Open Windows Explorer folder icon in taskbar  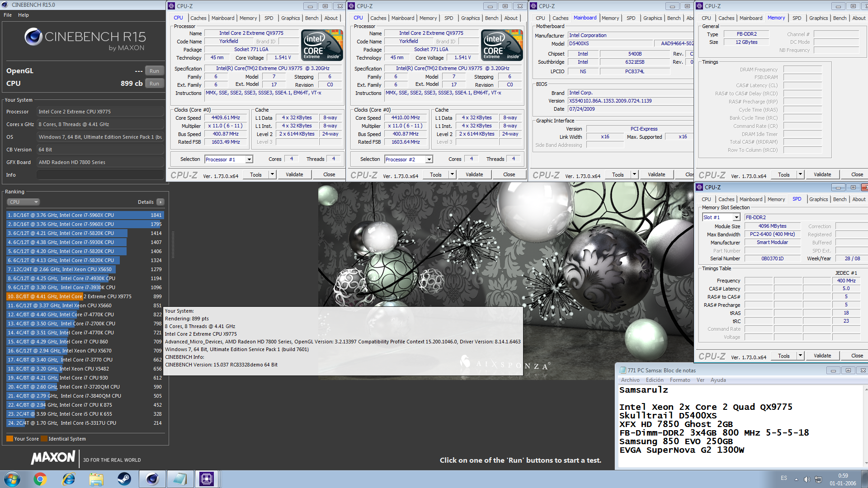(96, 479)
